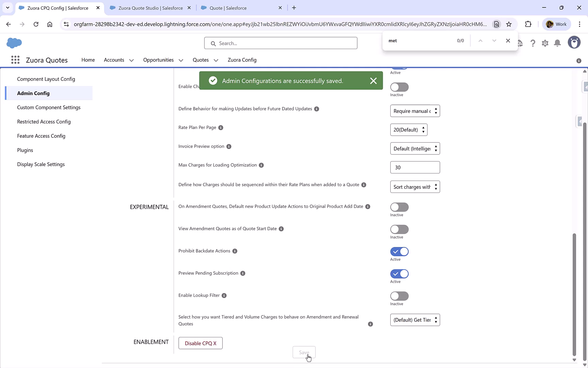The height and width of the screenshot is (368, 588).
Task: Open Setup via the gear icon
Action: (x=545, y=43)
